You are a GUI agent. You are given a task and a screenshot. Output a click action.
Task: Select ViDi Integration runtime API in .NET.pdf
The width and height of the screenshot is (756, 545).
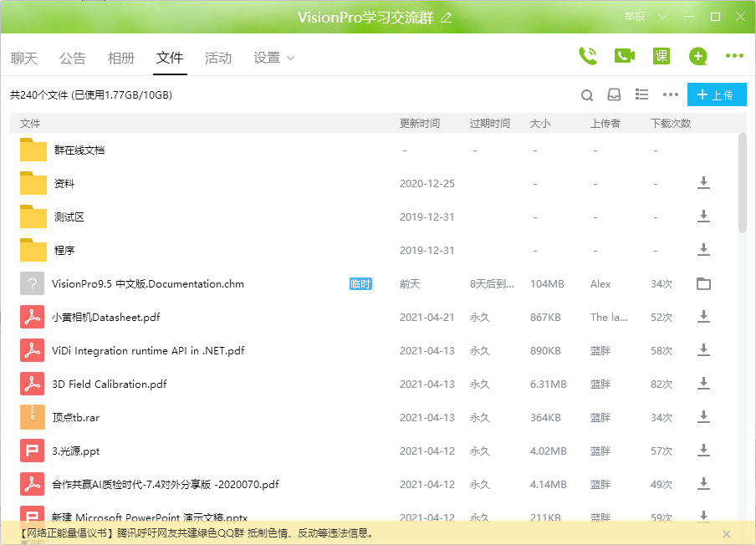(x=148, y=351)
